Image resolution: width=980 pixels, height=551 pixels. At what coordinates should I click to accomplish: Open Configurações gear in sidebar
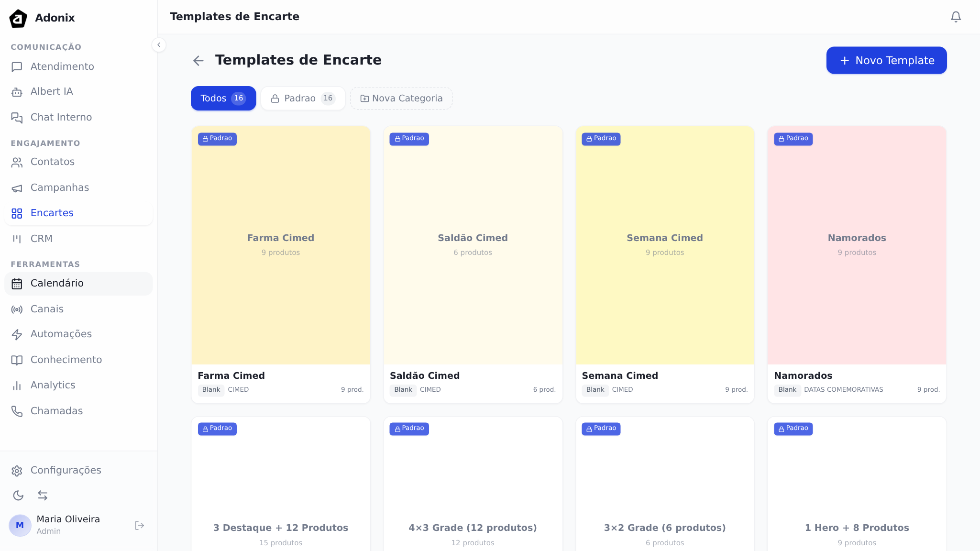tap(66, 470)
